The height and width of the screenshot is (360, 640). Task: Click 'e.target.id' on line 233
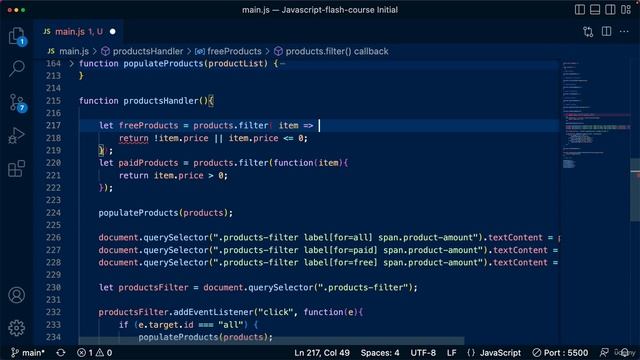[x=166, y=325]
